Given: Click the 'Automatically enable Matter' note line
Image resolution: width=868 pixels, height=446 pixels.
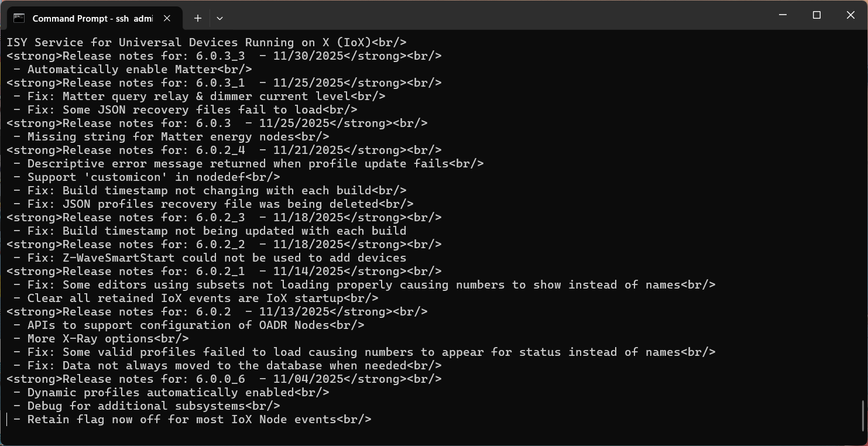Looking at the screenshot, I should point(135,69).
